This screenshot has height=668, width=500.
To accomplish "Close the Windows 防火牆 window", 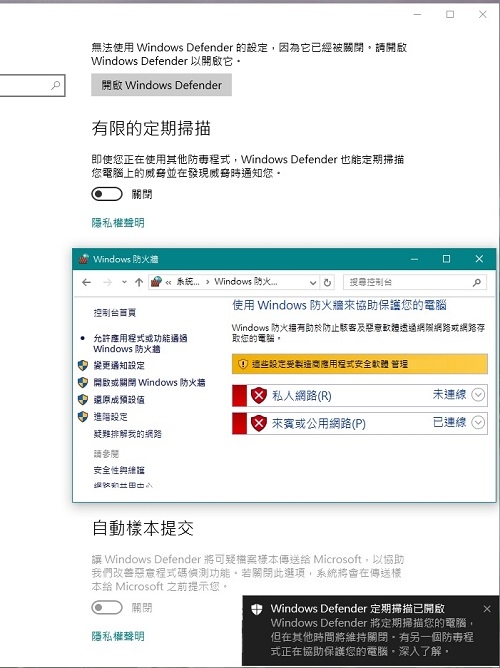I will click(479, 259).
